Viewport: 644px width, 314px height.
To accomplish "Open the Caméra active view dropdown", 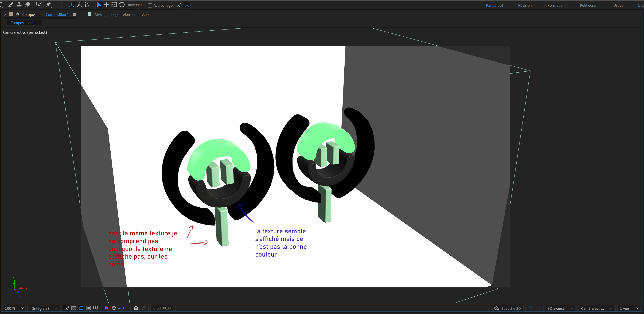I will tap(596, 308).
